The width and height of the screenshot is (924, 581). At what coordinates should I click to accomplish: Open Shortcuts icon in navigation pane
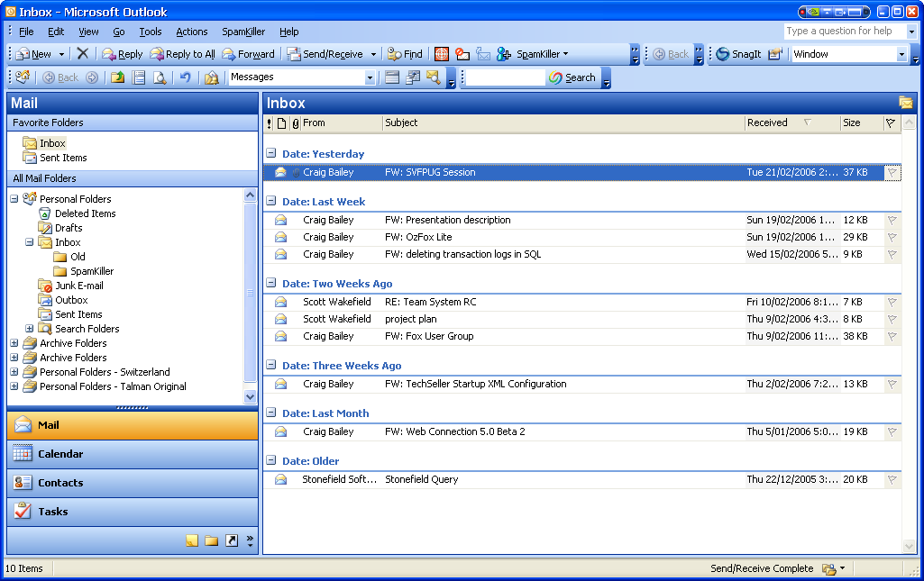(231, 540)
